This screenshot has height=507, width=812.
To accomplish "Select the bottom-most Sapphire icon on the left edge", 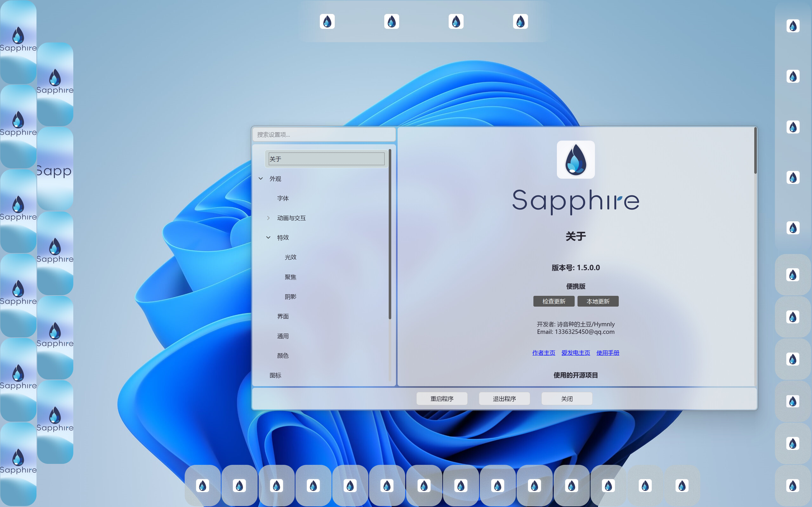I will point(18,459).
